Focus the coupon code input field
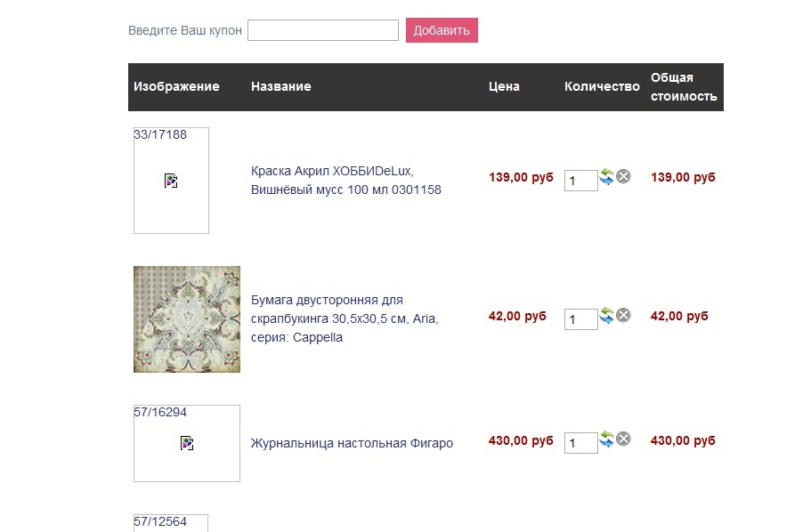Viewport: 811px width, 532px height. [323, 30]
